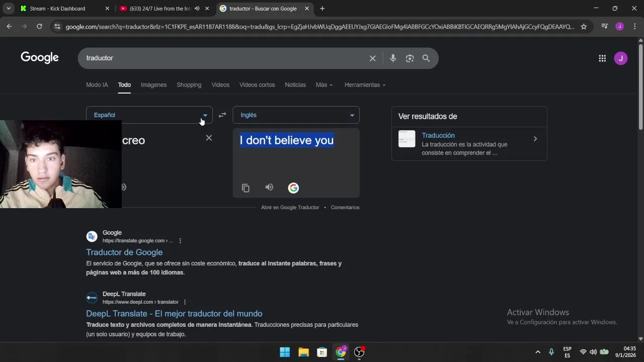
Task: Click Abrir en Google Traductor link
Action: tap(290, 208)
